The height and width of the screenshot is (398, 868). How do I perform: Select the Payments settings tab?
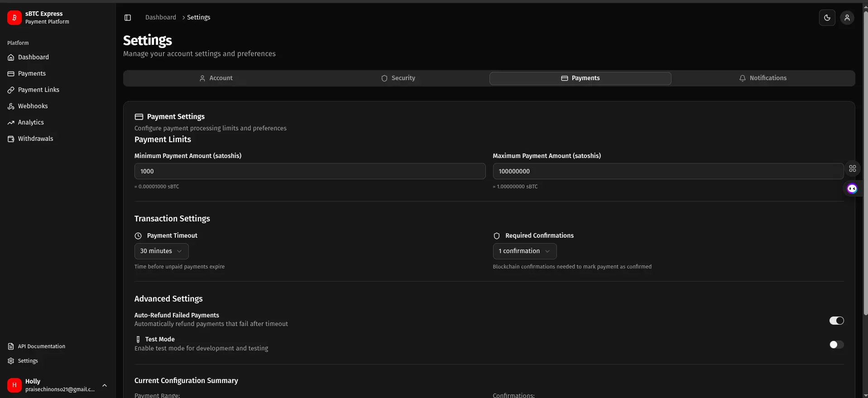tap(580, 78)
